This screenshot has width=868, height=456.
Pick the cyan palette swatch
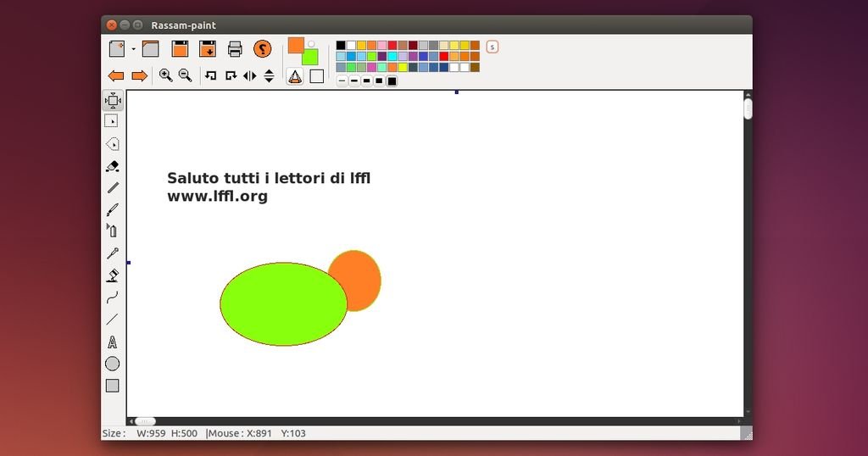[392, 57]
